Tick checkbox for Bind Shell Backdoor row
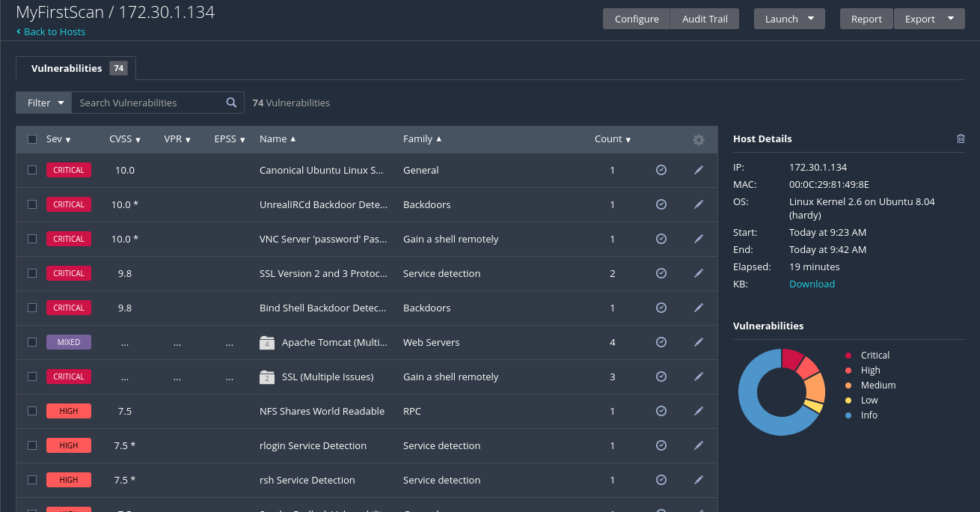Image resolution: width=980 pixels, height=512 pixels. [x=32, y=308]
